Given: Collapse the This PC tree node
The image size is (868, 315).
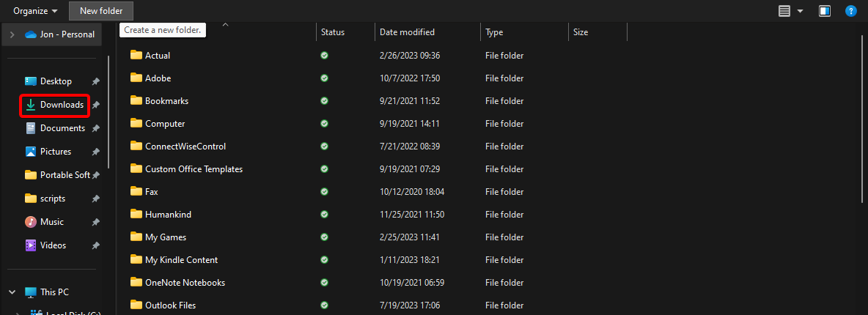Looking at the screenshot, I should 12,292.
